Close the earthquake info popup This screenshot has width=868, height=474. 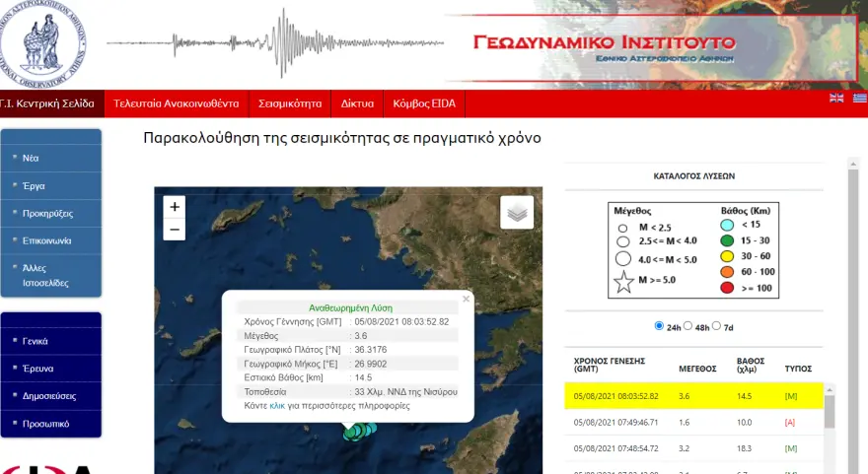(x=467, y=299)
